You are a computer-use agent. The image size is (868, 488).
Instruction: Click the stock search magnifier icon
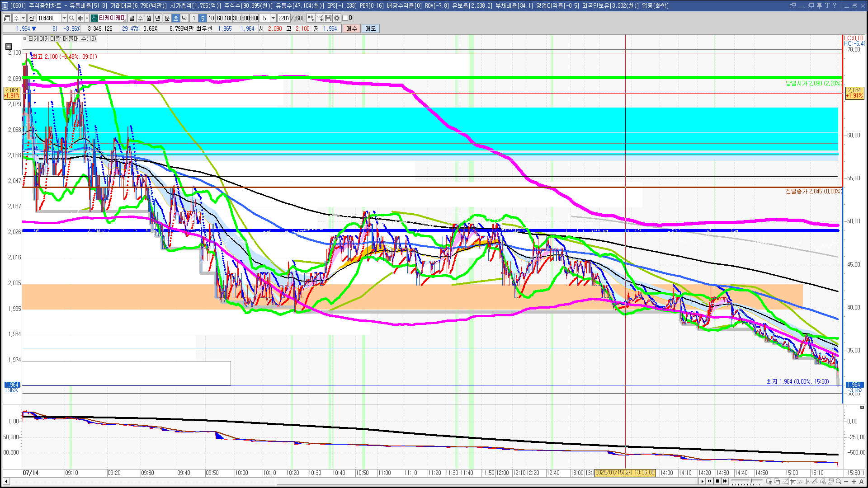(x=72, y=18)
